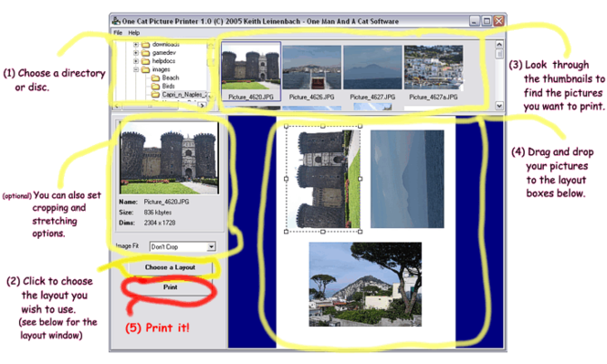Click the Picture_4620.JPG thumbnail caption
607x364 pixels.
click(x=251, y=97)
